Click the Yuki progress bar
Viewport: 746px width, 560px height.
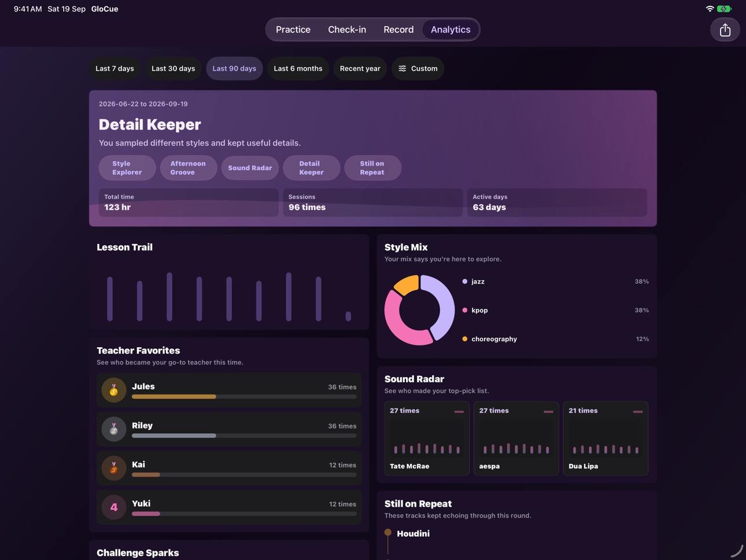tap(244, 514)
